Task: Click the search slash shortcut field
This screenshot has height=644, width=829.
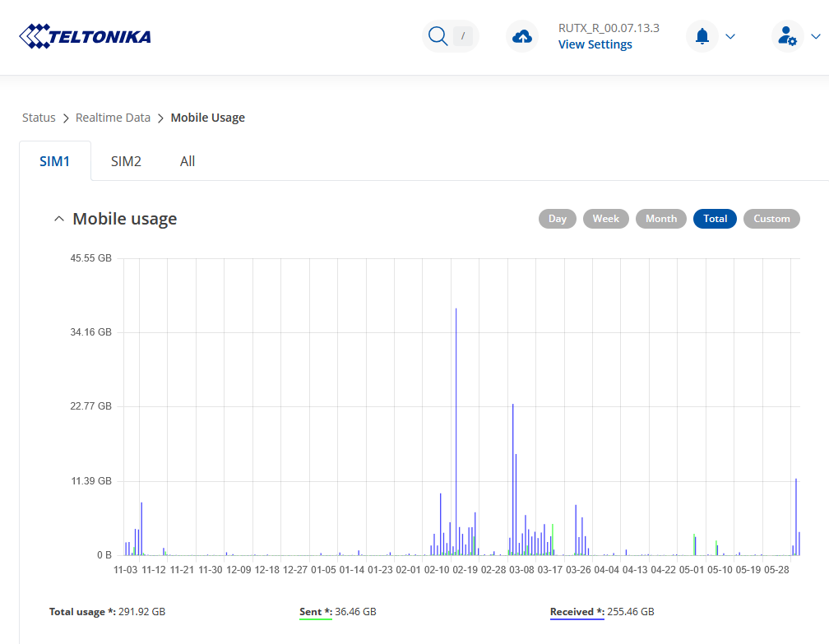Action: pyautogui.click(x=463, y=36)
